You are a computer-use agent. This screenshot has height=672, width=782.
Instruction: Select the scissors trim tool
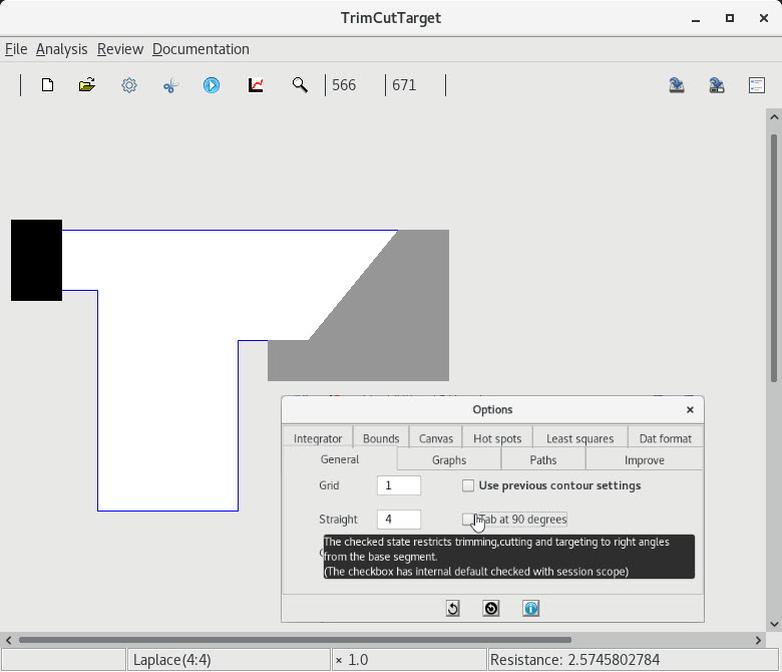pos(170,85)
